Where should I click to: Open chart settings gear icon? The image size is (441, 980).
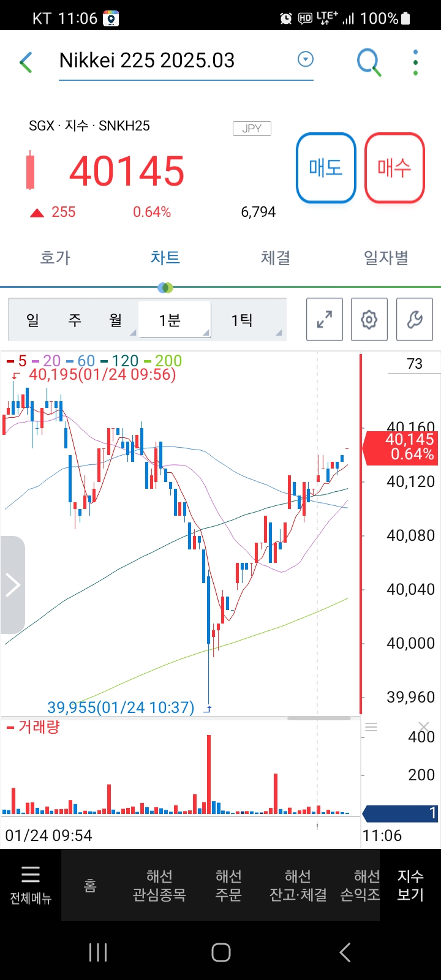click(369, 319)
